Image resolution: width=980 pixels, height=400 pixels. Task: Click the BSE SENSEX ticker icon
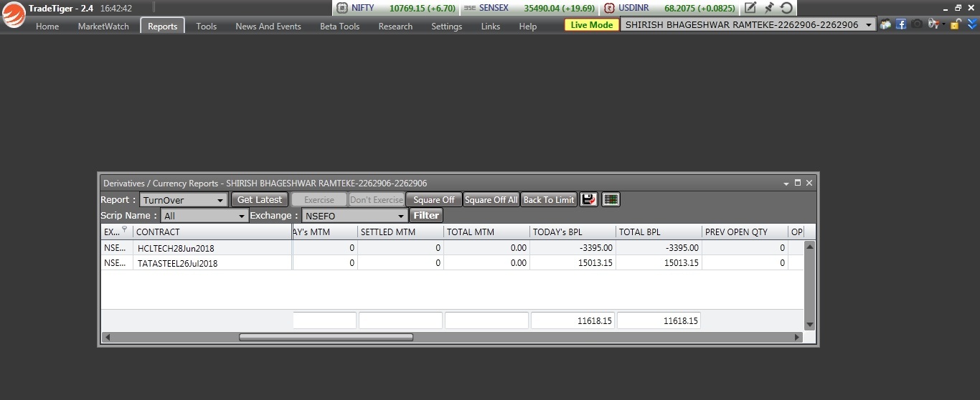point(470,8)
